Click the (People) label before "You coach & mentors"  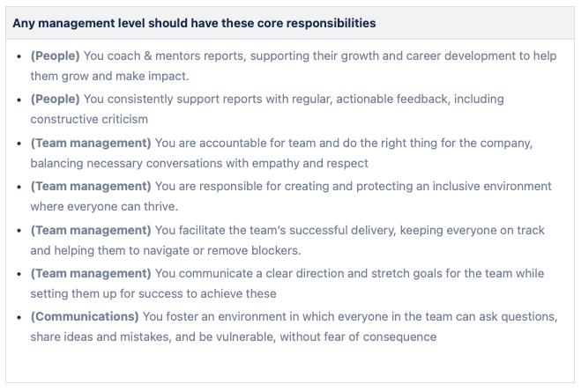55,55
